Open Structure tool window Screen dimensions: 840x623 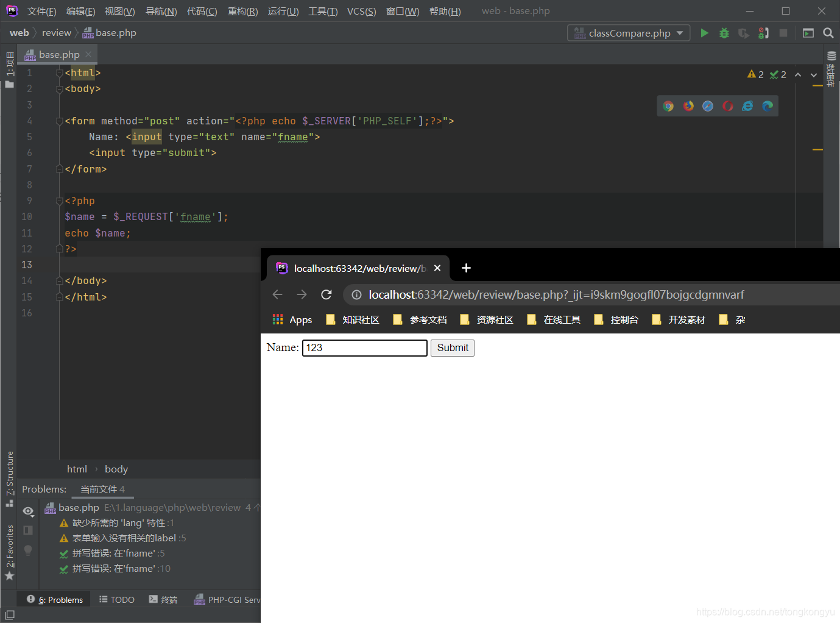(9, 479)
